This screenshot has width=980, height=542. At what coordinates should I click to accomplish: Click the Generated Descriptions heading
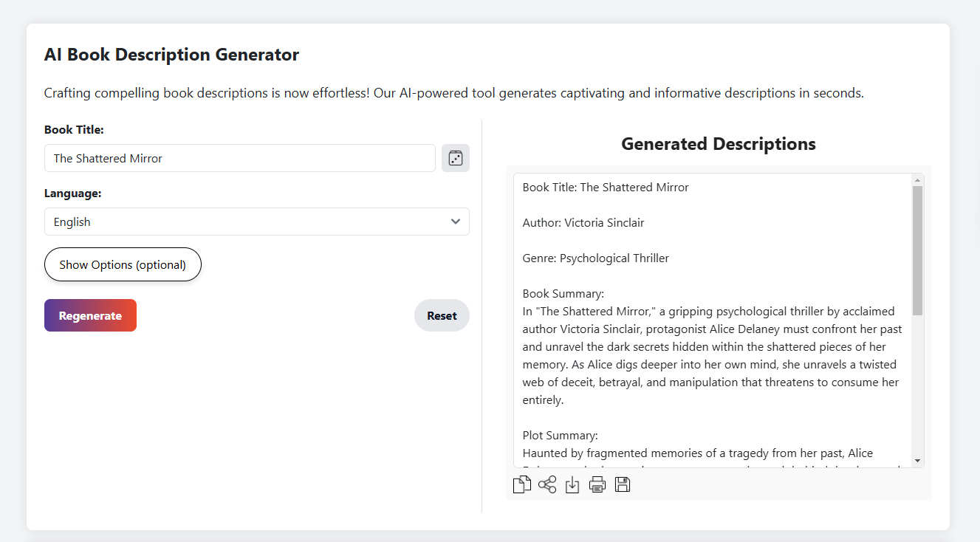pos(719,144)
